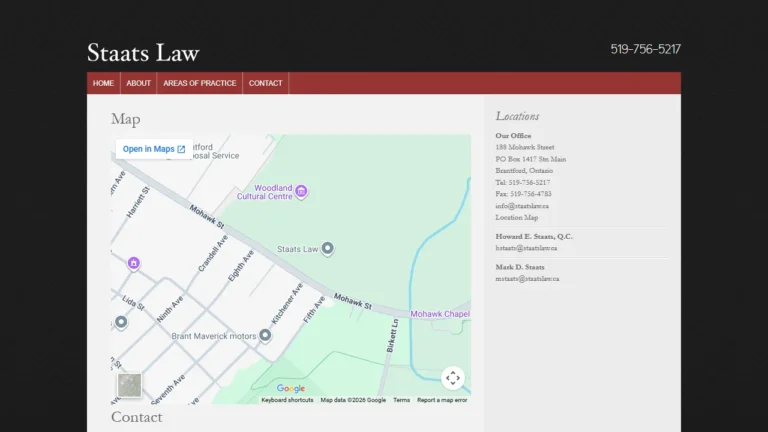Click the PO Box 1417 Stn Main line
This screenshot has width=768, height=432.
tap(530, 159)
